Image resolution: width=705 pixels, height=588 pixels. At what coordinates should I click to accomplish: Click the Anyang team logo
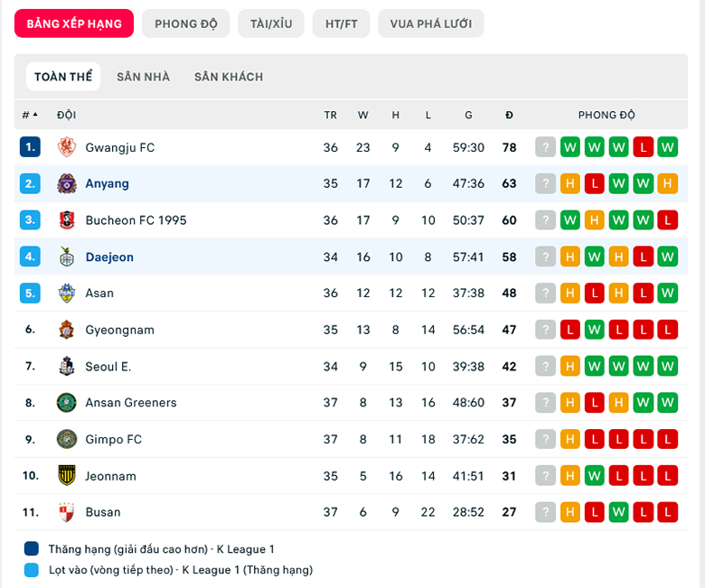pos(67,183)
